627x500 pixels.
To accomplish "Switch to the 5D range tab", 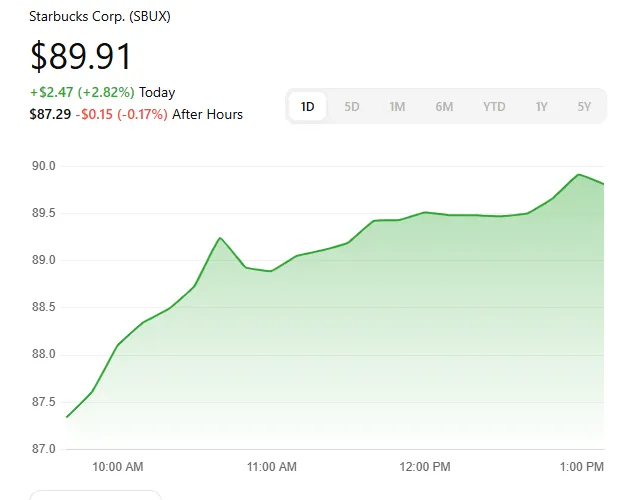I will click(352, 106).
